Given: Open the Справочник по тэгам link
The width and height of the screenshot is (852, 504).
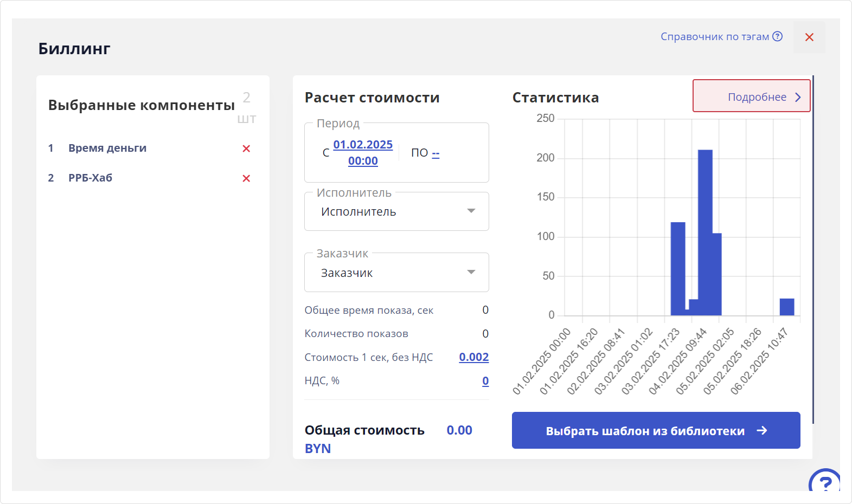Looking at the screenshot, I should (714, 36).
